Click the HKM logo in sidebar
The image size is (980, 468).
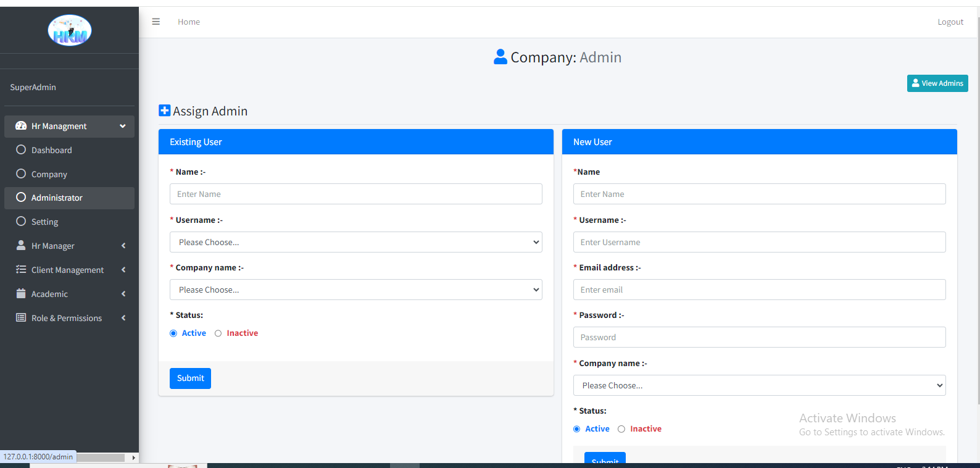click(70, 30)
